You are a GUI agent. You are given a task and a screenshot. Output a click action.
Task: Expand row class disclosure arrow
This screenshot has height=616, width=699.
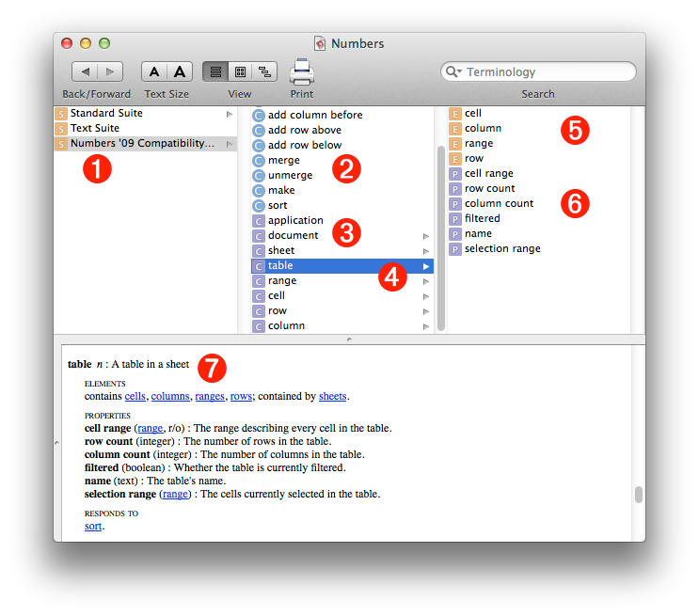tap(426, 311)
